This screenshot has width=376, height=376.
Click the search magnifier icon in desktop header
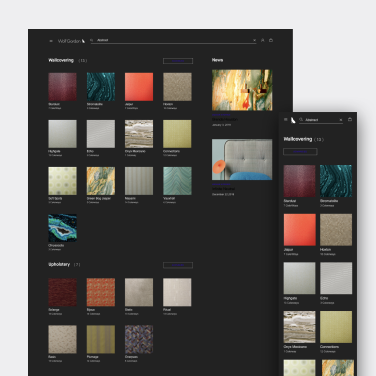click(x=92, y=40)
